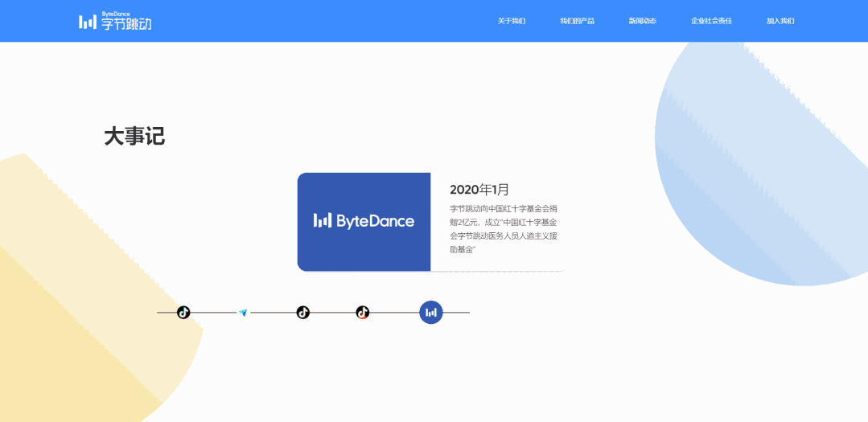Viewport: 868px width, 422px height.
Task: Click the 中国红十字基金会 donation description text
Action: [504, 229]
